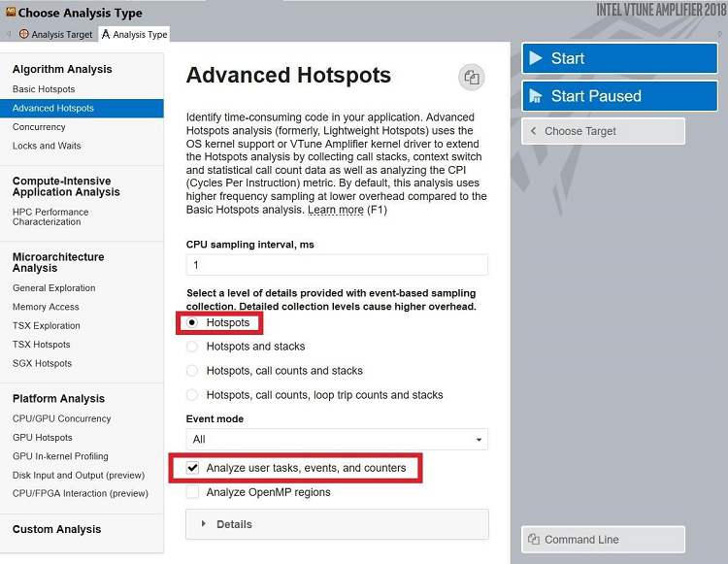Open the Custom Analysis section
Image resolution: width=728 pixels, height=564 pixels.
56,529
